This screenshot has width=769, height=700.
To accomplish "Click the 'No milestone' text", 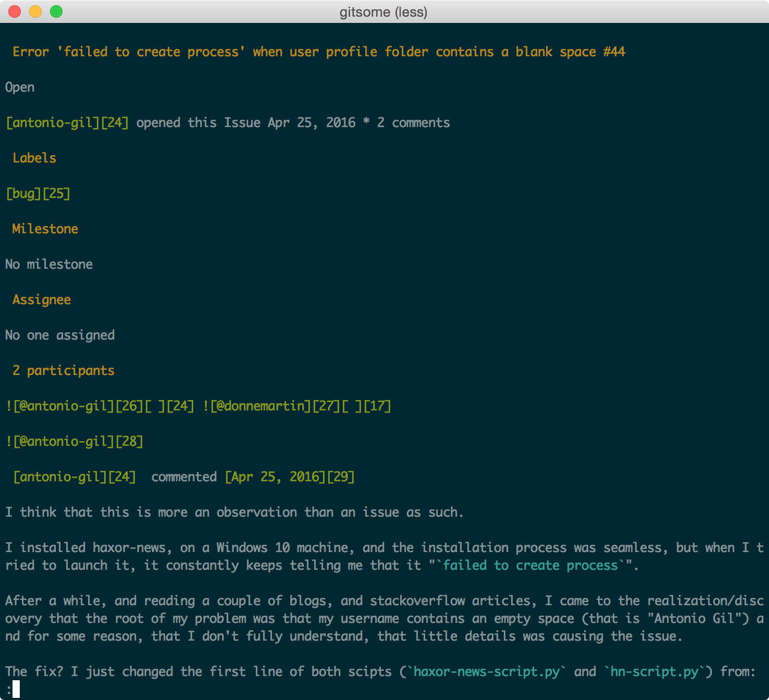I will pos(49,265).
